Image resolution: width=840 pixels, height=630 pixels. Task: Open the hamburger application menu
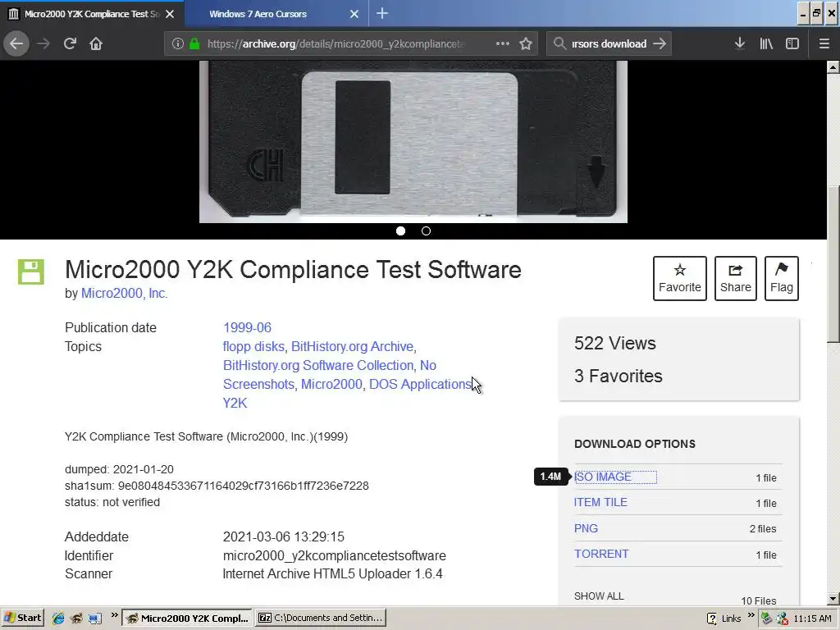pos(824,44)
